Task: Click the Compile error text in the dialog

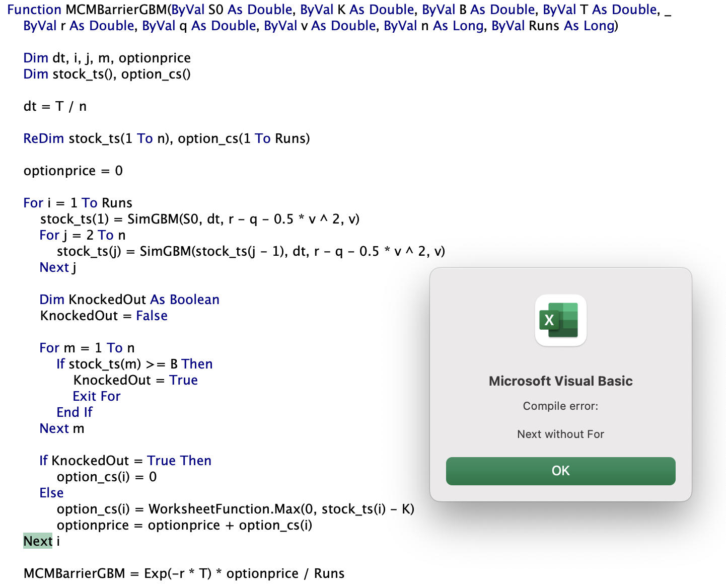Action: [560, 406]
